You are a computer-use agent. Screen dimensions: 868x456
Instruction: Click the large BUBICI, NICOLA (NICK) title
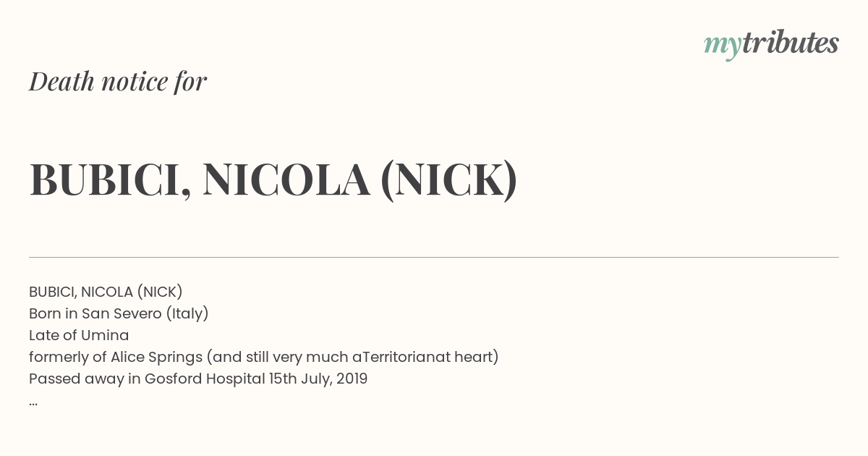point(273,180)
